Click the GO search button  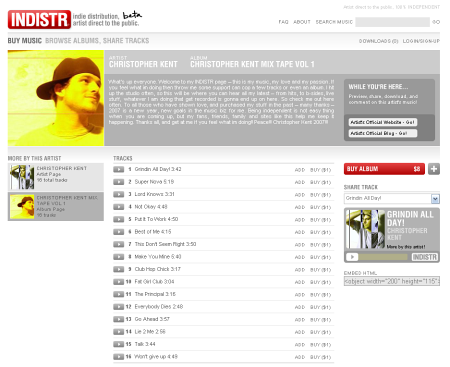click(436, 22)
